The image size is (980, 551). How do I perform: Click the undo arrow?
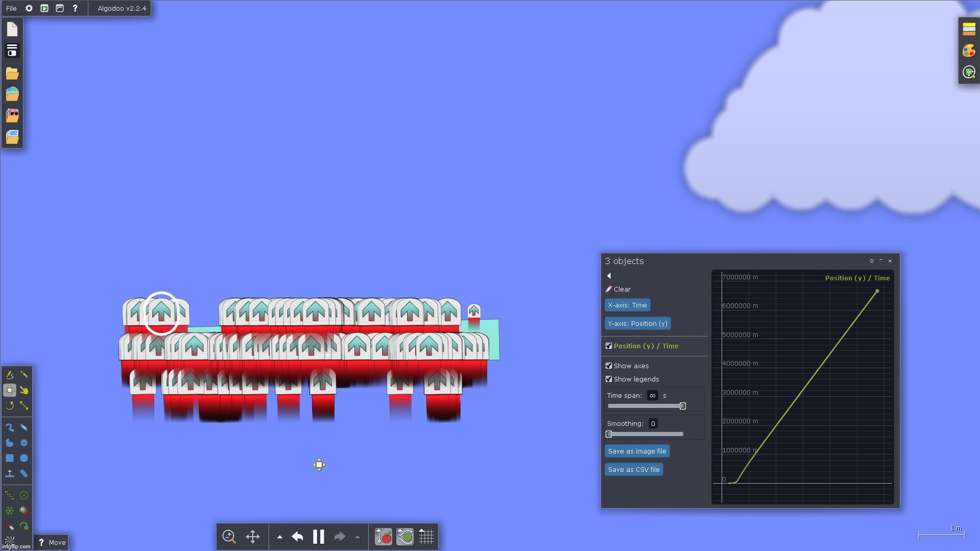pos(297,537)
